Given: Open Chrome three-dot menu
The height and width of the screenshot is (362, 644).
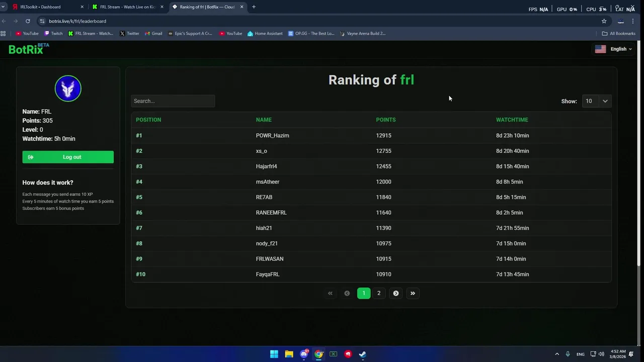Looking at the screenshot, I should (633, 21).
